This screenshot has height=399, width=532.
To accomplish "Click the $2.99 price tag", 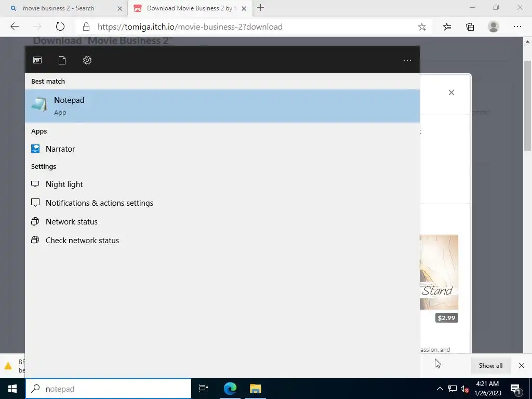I will point(446,318).
